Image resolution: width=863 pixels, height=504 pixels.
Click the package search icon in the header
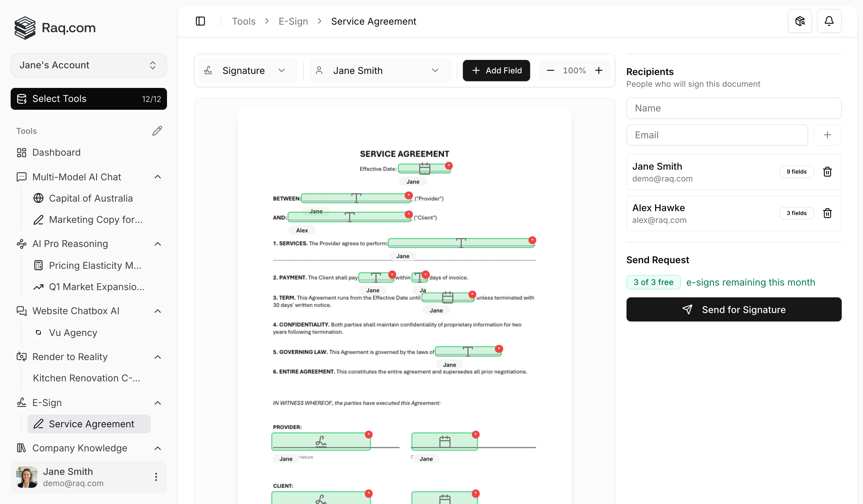tap(800, 21)
